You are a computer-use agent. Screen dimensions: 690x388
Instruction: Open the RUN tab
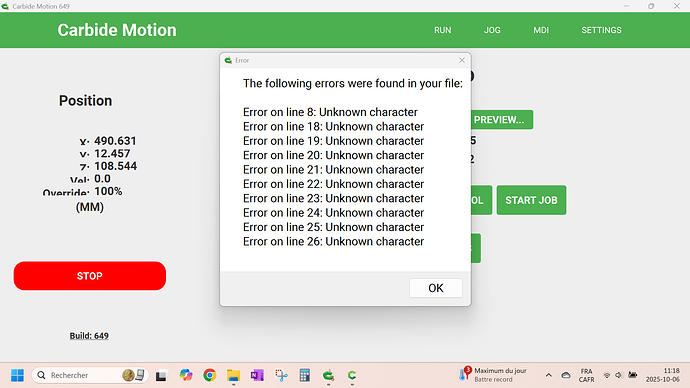point(443,30)
